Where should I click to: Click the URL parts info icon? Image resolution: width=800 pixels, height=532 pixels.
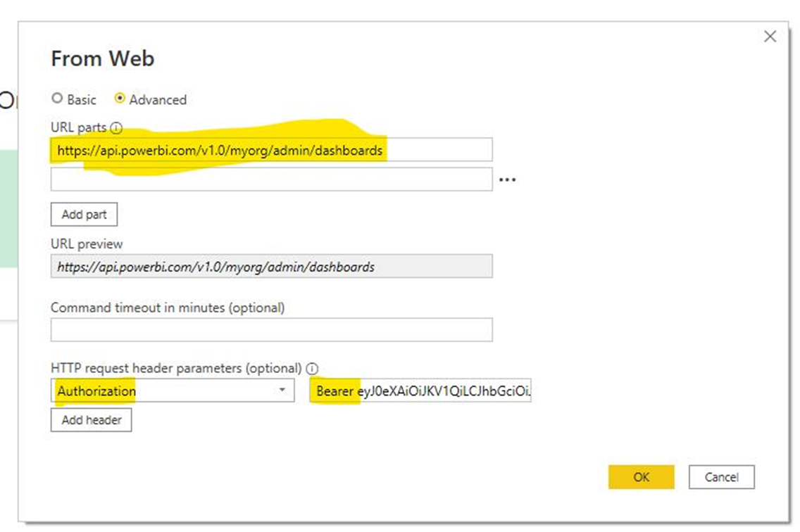[x=116, y=128]
